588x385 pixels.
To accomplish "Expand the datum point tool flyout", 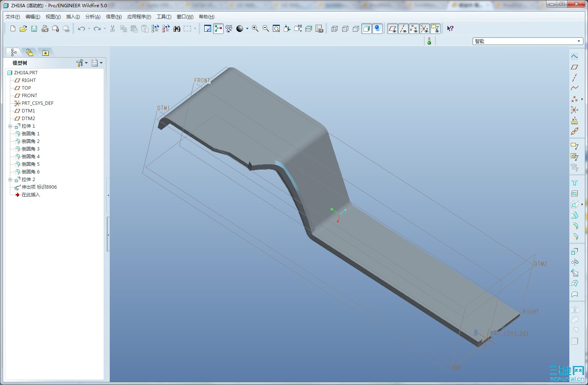I will click(582, 99).
